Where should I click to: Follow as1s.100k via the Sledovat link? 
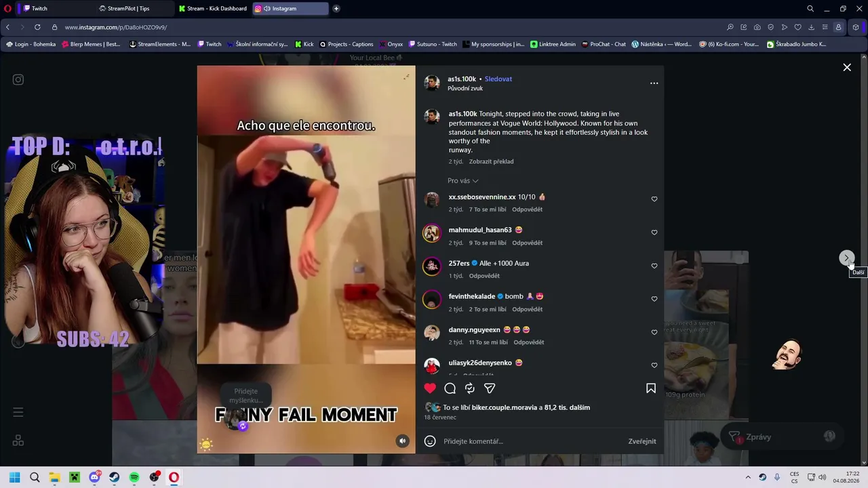(498, 79)
